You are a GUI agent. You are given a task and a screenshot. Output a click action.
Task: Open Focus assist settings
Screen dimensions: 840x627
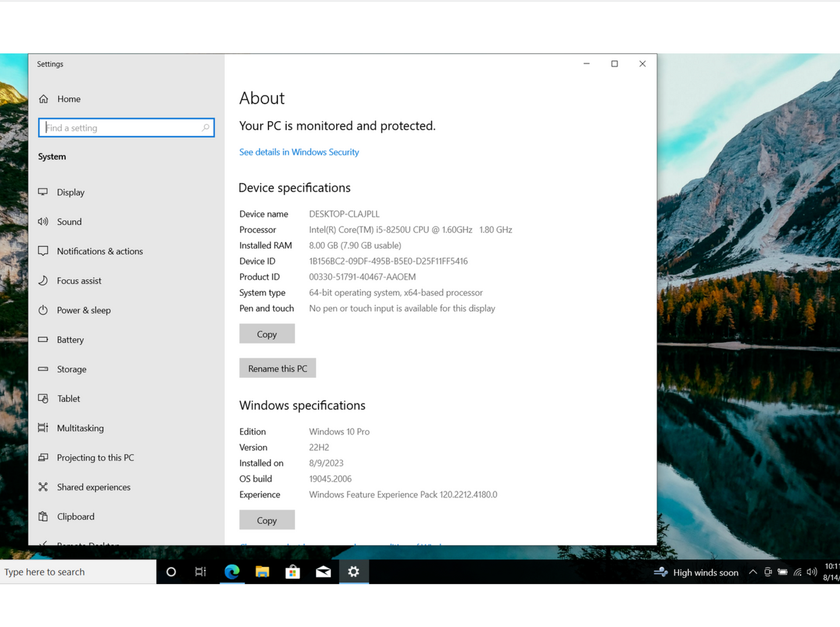coord(78,280)
